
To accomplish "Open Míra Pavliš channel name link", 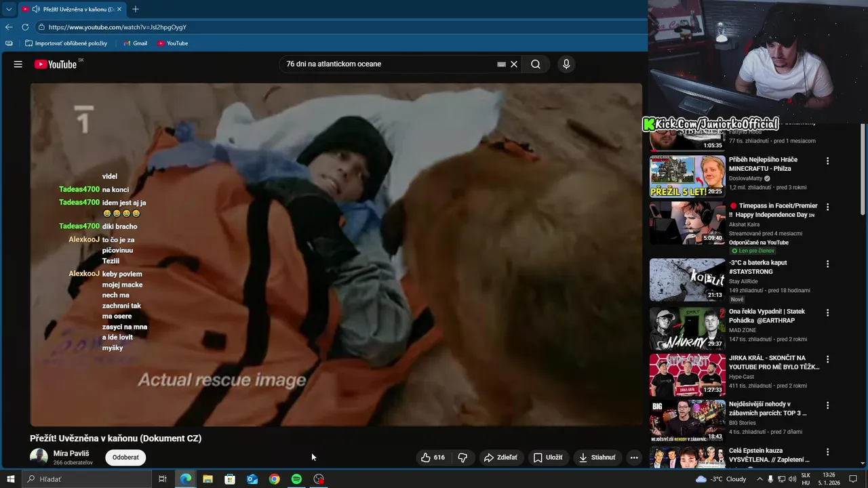I will (71, 453).
